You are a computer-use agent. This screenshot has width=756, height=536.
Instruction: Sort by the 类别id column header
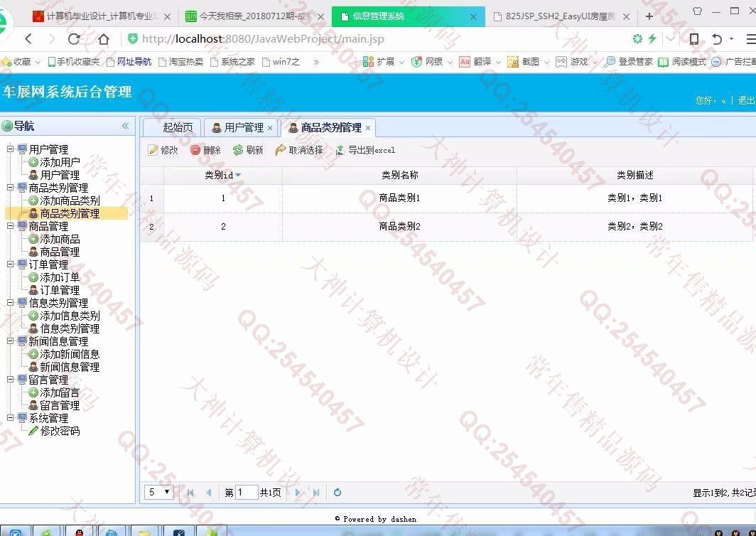click(x=223, y=175)
